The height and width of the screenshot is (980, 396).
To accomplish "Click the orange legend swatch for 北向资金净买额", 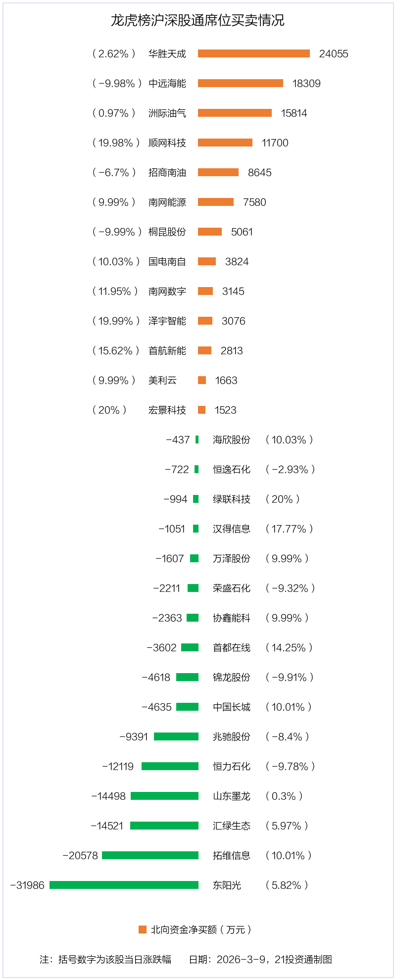I will (x=143, y=930).
